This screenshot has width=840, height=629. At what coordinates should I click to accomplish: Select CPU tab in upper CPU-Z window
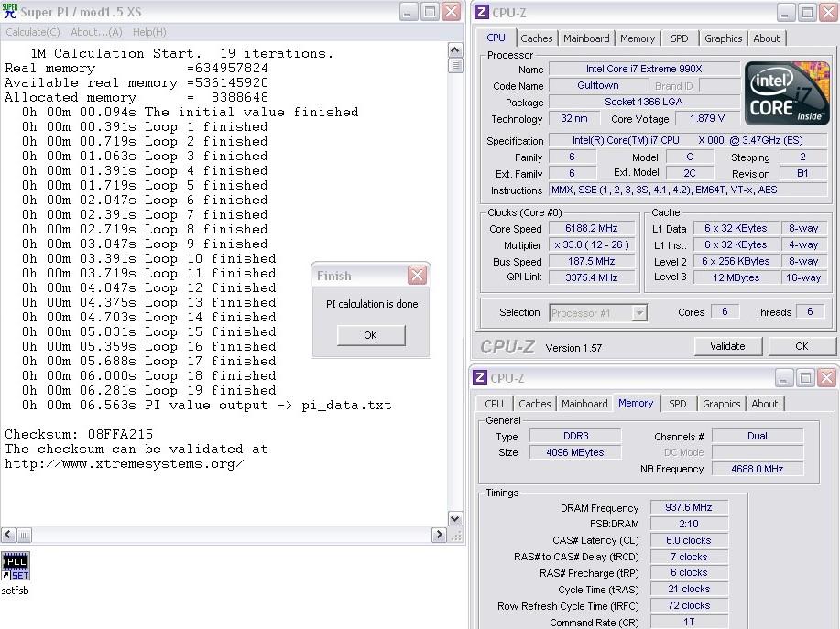click(496, 38)
